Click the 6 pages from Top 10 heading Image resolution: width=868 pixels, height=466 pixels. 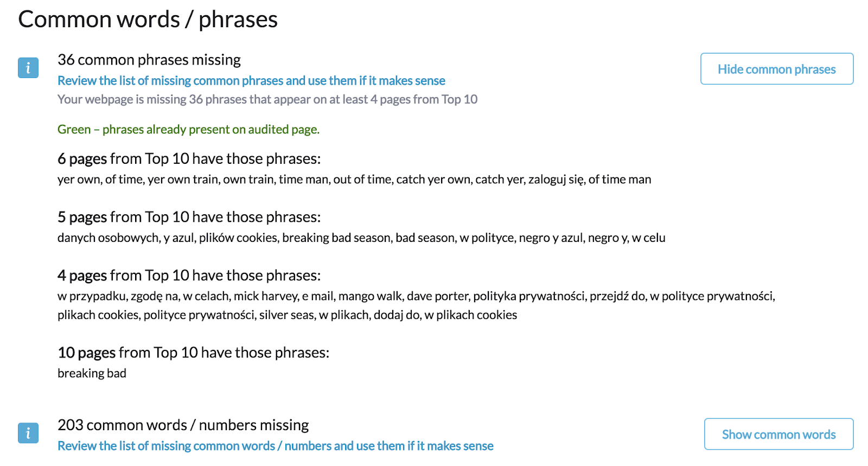click(189, 158)
